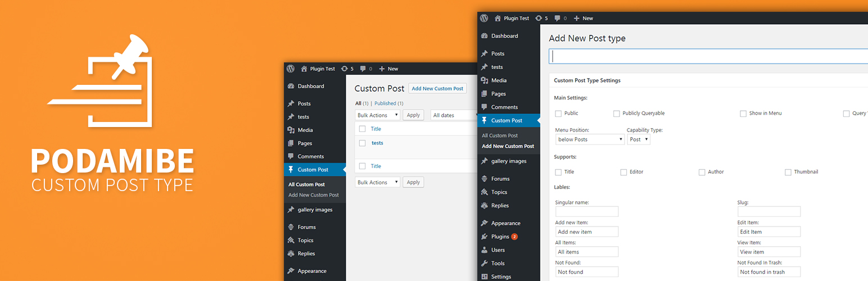The image size is (868, 281).
Task: Open Tools wrench icon, front sidebar
Action: pos(484,263)
